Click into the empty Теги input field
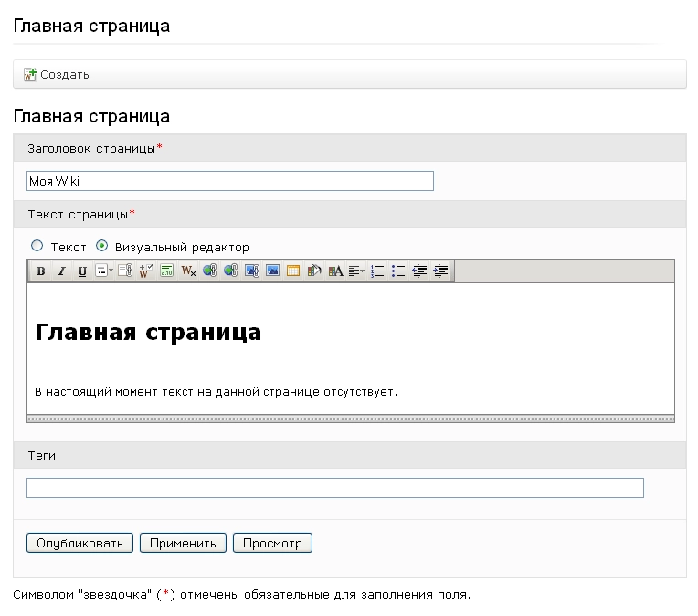 tap(335, 488)
